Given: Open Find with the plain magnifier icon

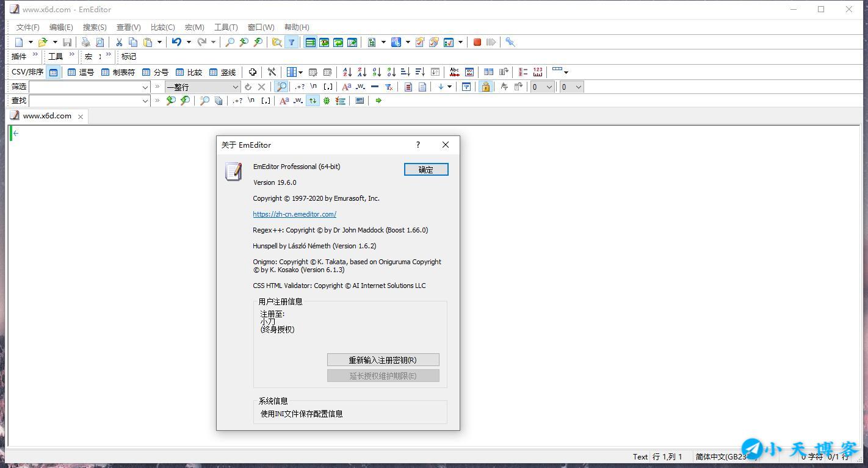Looking at the screenshot, I should coord(230,42).
